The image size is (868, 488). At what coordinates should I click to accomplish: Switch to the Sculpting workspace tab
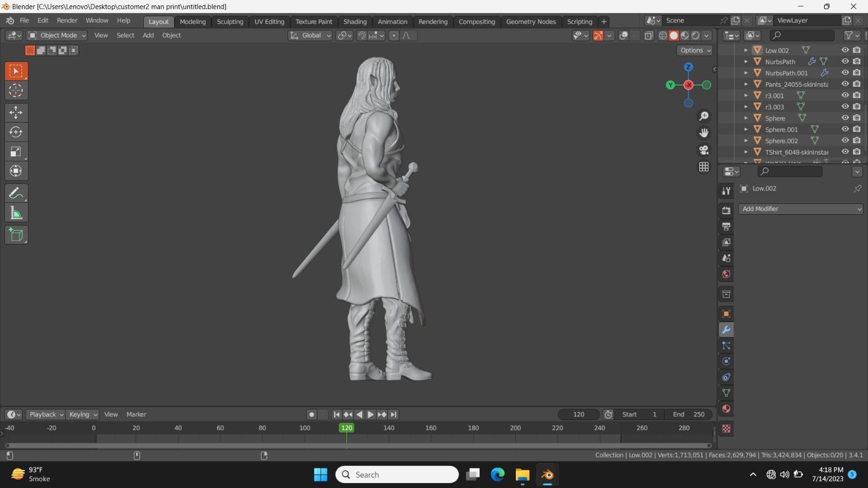pos(230,22)
